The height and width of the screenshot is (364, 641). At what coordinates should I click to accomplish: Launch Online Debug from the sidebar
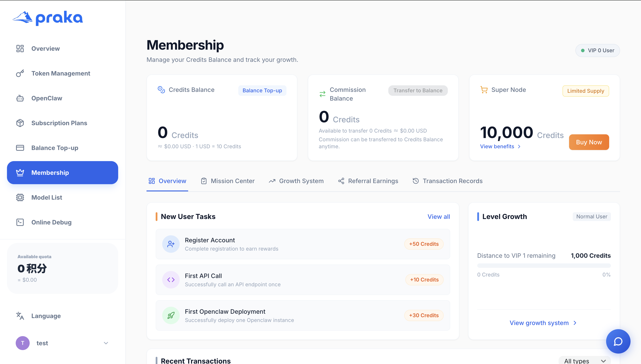[51, 222]
